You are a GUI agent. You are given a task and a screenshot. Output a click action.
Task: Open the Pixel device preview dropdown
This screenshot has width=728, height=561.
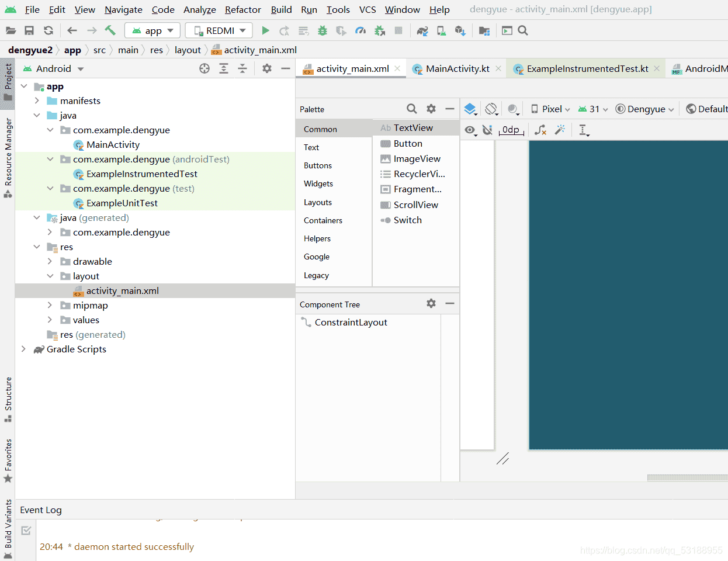click(550, 109)
